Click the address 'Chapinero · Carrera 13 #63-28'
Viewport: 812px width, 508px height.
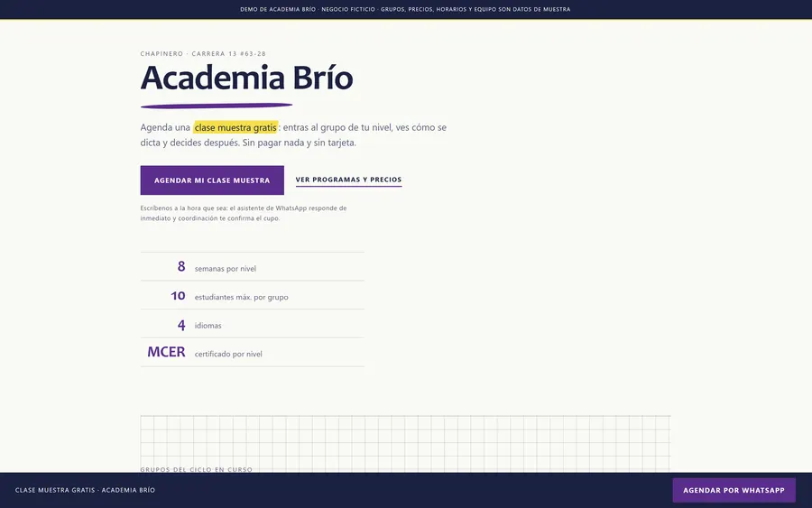pos(203,53)
